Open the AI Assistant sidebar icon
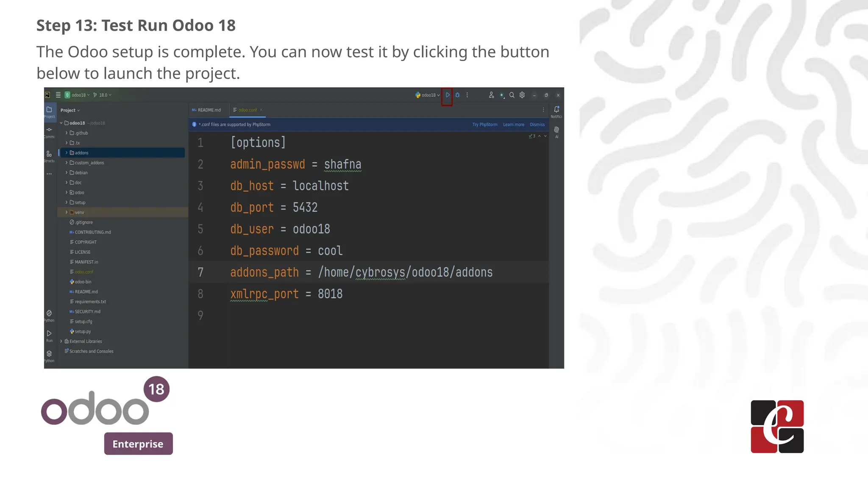Screen dimensions: 868x488 (556, 130)
